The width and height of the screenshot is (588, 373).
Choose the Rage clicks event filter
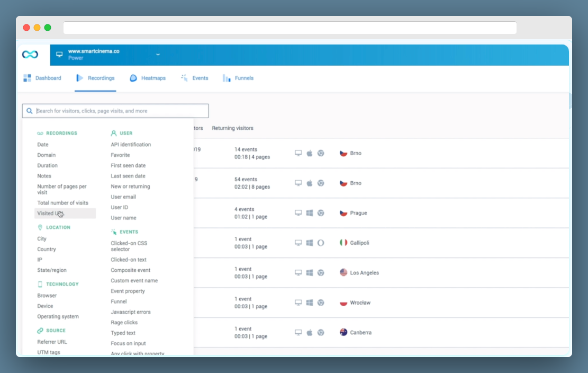click(x=124, y=322)
